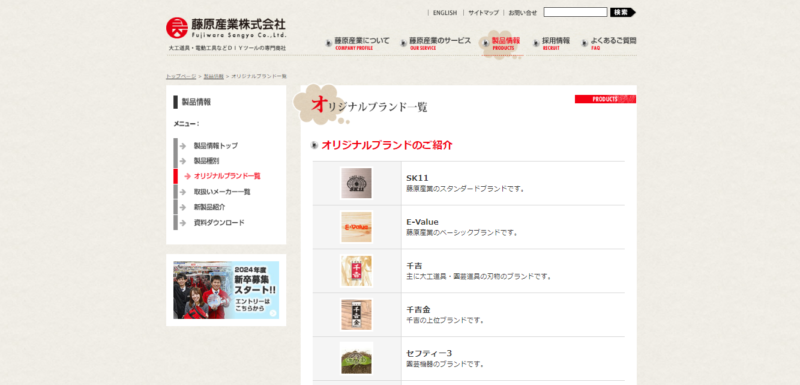Click the Fujiwara Sangyo red logo

pyautogui.click(x=177, y=28)
